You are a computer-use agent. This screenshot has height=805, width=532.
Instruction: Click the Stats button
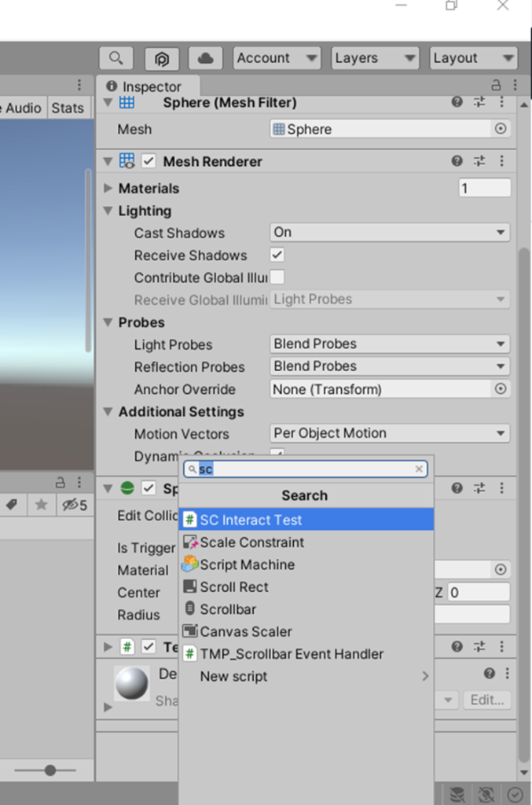click(x=68, y=108)
